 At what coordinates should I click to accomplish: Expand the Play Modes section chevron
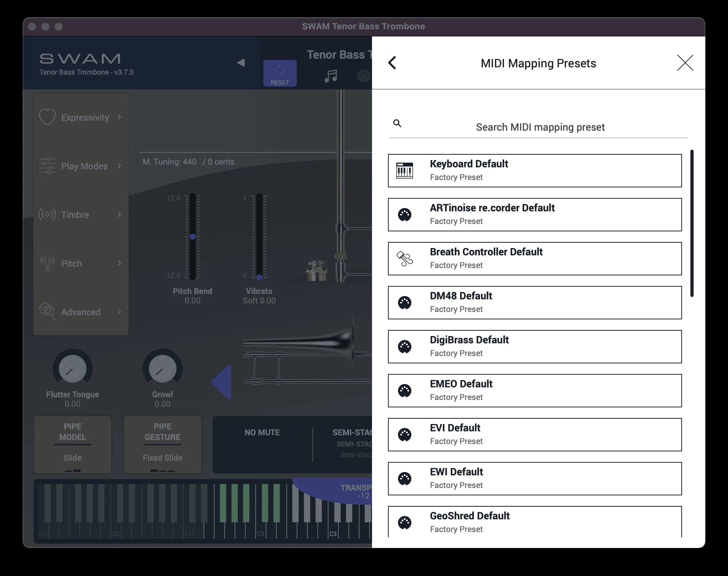(x=119, y=166)
